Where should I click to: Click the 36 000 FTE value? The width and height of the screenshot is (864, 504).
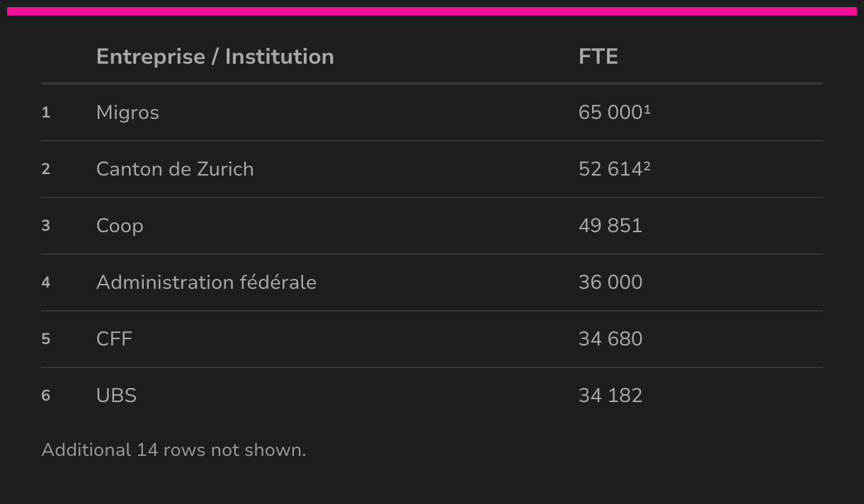click(610, 282)
